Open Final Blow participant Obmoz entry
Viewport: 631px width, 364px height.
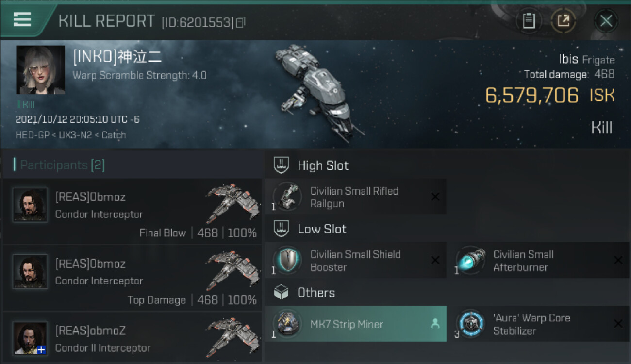point(132,212)
